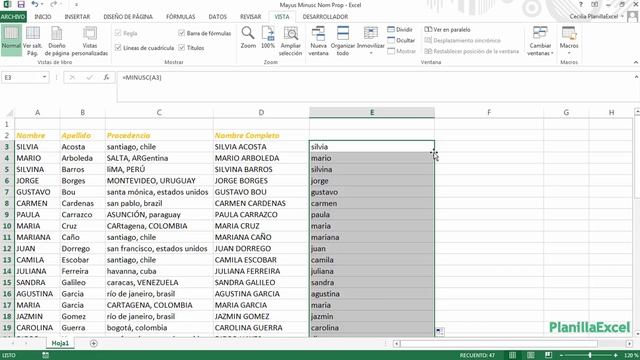The width and height of the screenshot is (640, 360).
Task: Switch to Normal workbook view
Action: coord(11,41)
